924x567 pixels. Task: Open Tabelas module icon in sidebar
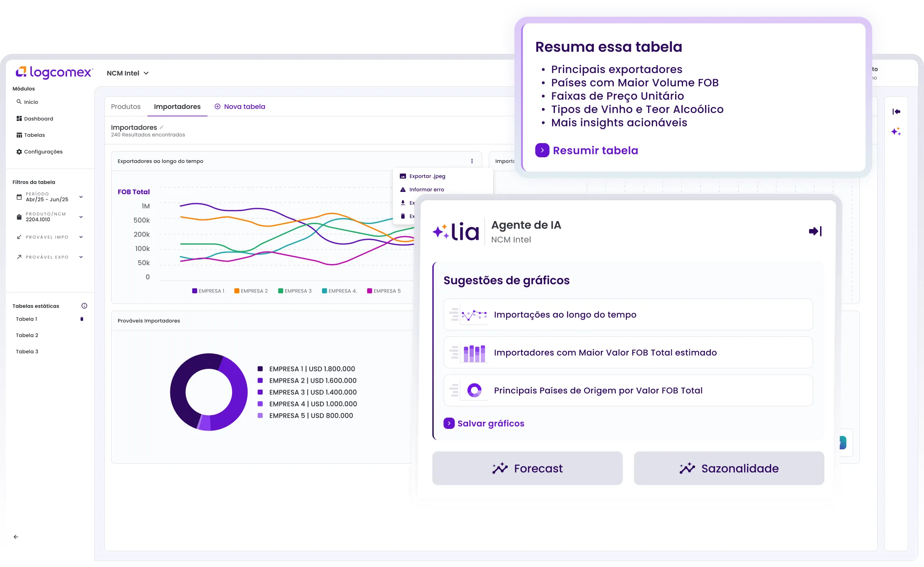[19, 135]
